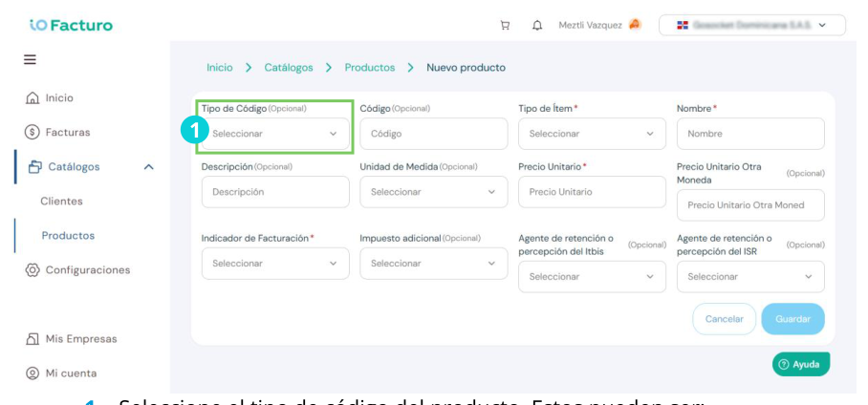Click the Código input field
Viewport: 868px width, 405px height.
(433, 134)
